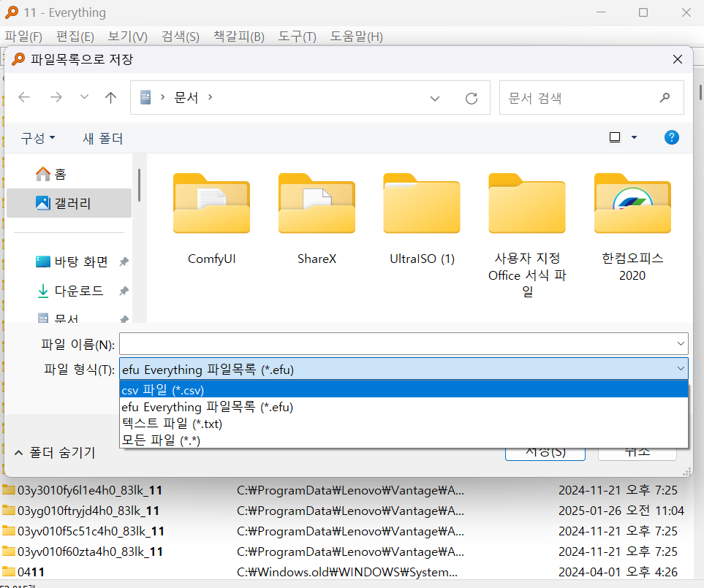Select 갤러리 in navigation pane
The height and width of the screenshot is (588, 704).
(69, 203)
